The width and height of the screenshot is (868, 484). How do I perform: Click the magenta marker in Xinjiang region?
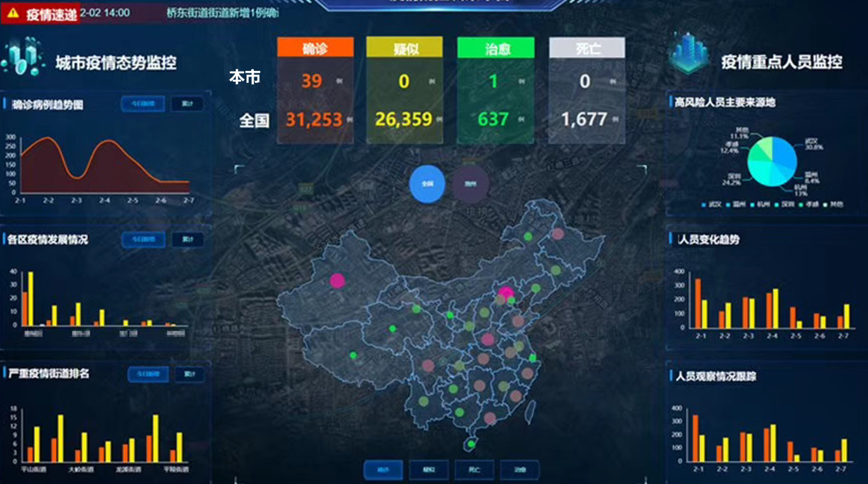pyautogui.click(x=337, y=280)
